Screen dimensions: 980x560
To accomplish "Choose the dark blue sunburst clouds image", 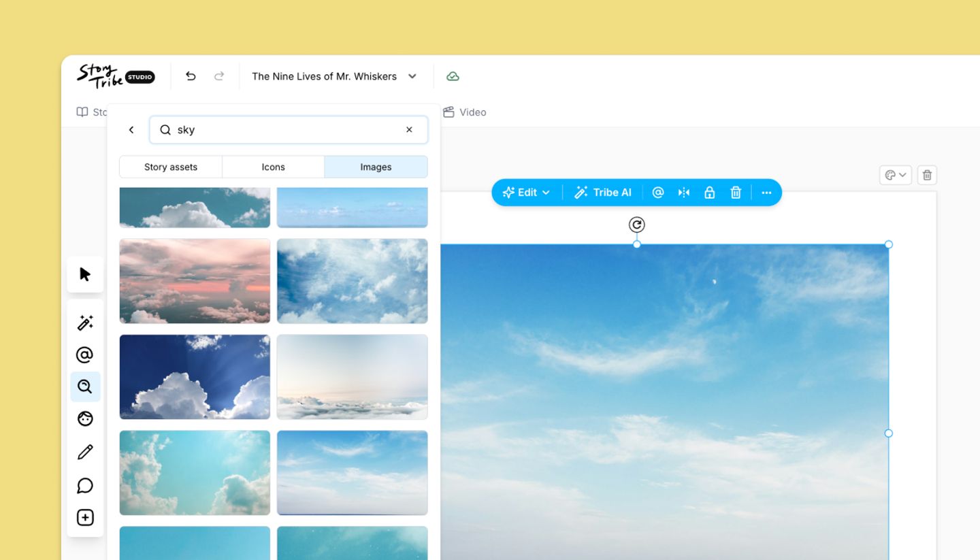I will click(x=195, y=377).
